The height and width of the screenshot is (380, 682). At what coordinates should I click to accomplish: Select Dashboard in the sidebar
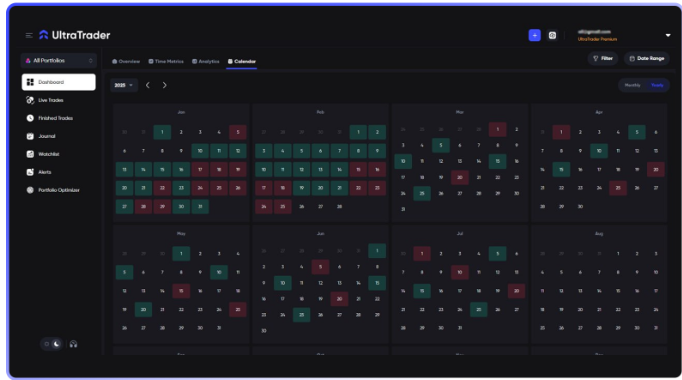pos(59,82)
